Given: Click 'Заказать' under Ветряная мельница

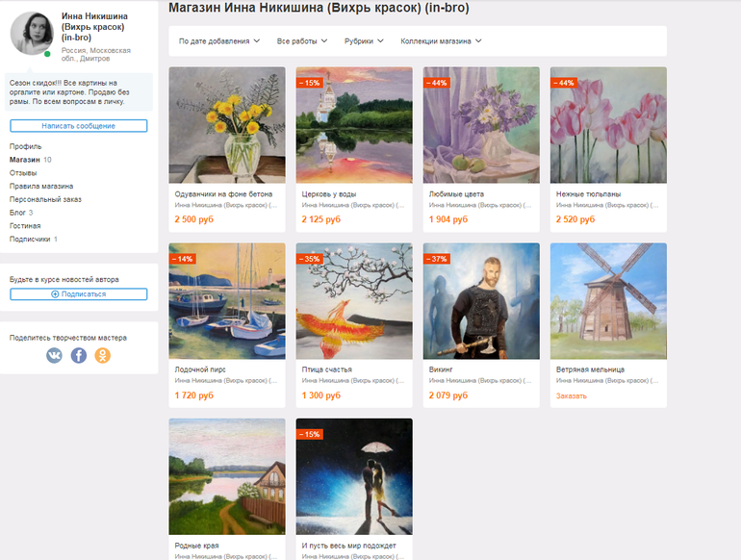Looking at the screenshot, I should pyautogui.click(x=571, y=395).
